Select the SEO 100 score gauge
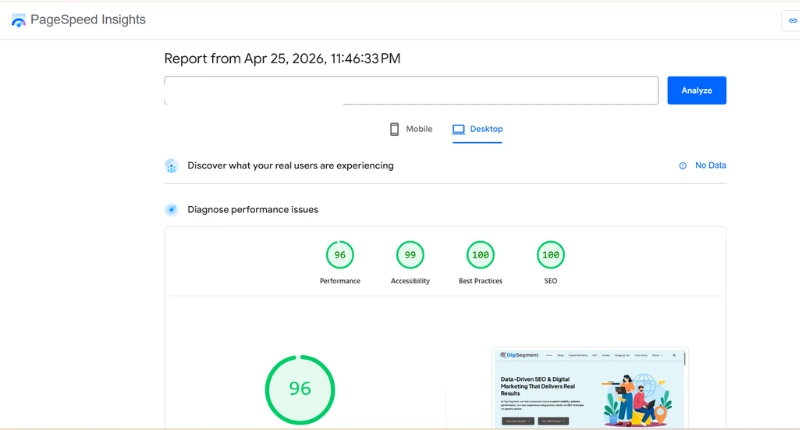This screenshot has width=800, height=430. coord(550,255)
